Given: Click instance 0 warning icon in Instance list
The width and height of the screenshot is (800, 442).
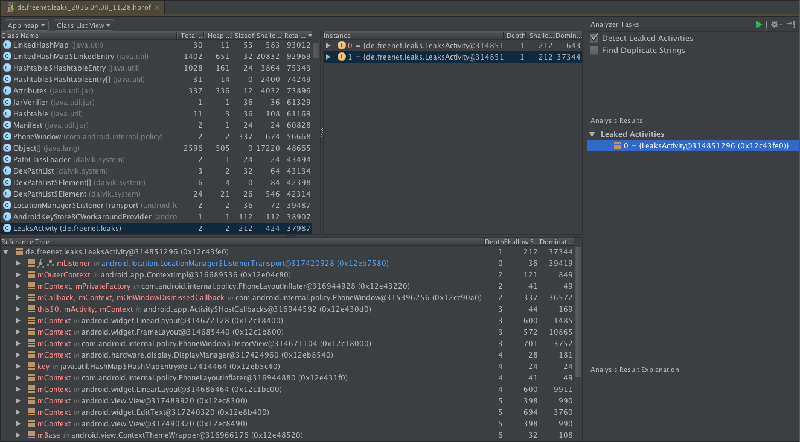Looking at the screenshot, I should click(342, 46).
